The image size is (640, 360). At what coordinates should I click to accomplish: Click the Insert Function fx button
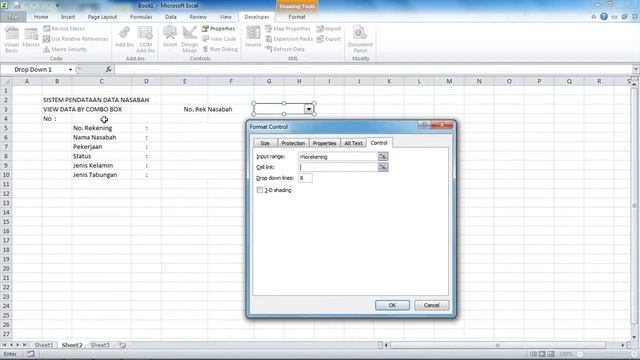pyautogui.click(x=109, y=70)
